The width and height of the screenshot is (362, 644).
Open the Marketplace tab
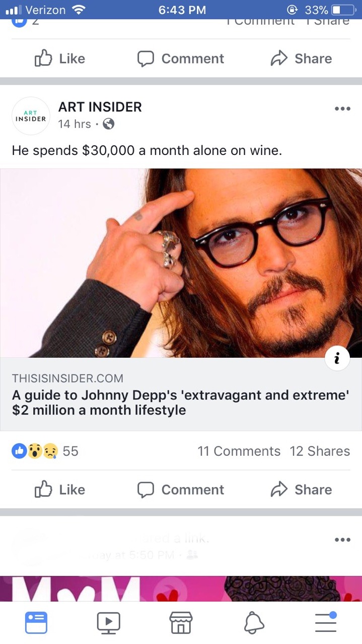click(181, 622)
